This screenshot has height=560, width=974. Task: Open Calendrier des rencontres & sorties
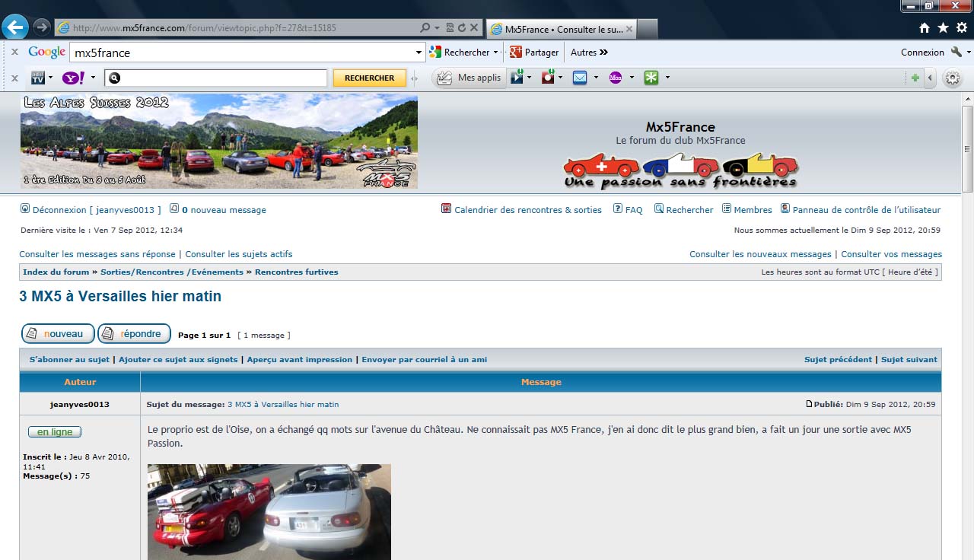(528, 210)
